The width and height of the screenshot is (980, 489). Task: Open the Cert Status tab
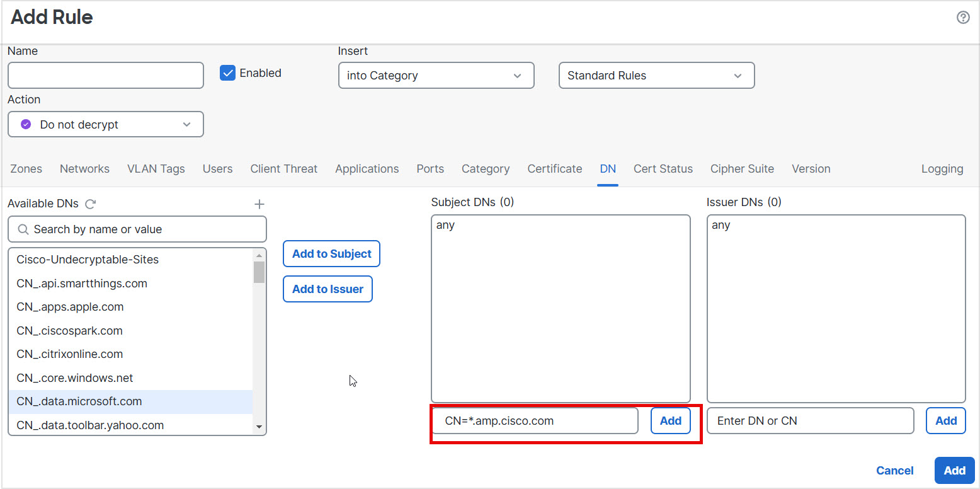click(663, 168)
